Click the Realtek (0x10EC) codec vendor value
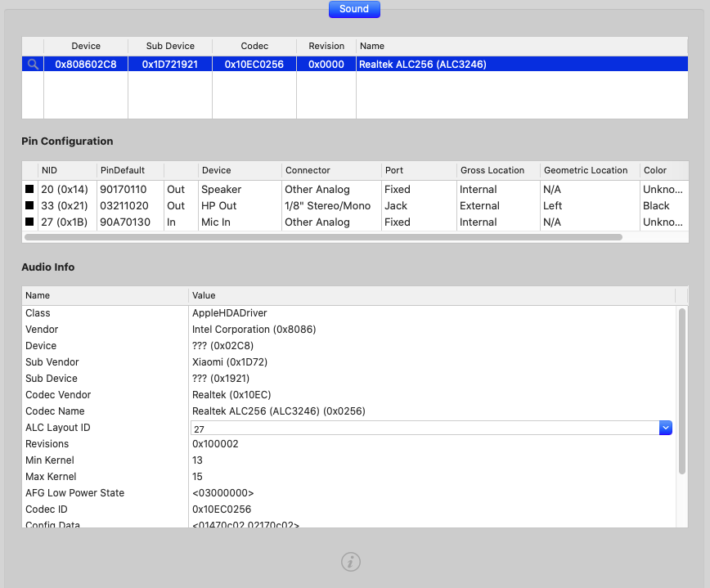Viewport: 710px width, 588px height. (x=231, y=394)
